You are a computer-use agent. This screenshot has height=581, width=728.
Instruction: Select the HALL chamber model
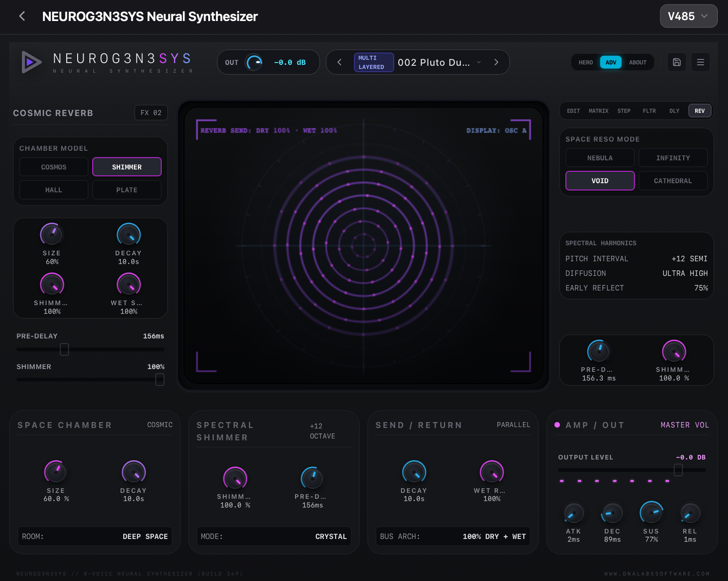(x=54, y=190)
